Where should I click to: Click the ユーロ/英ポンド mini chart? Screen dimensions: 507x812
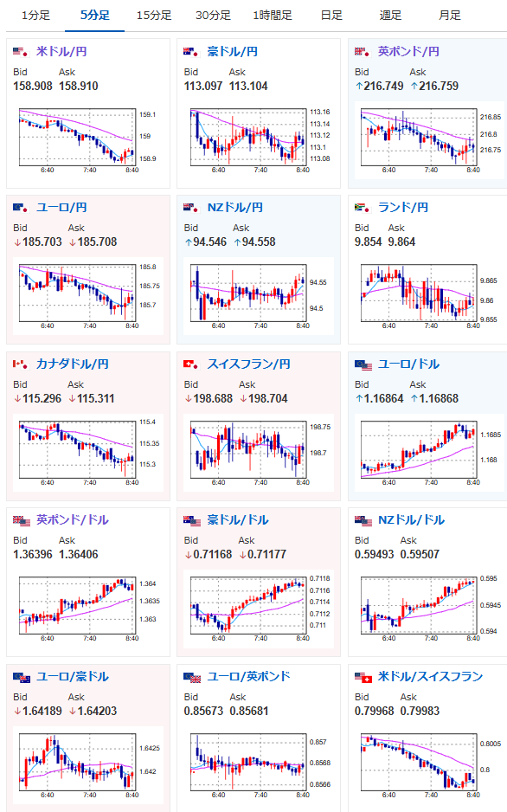click(259, 764)
